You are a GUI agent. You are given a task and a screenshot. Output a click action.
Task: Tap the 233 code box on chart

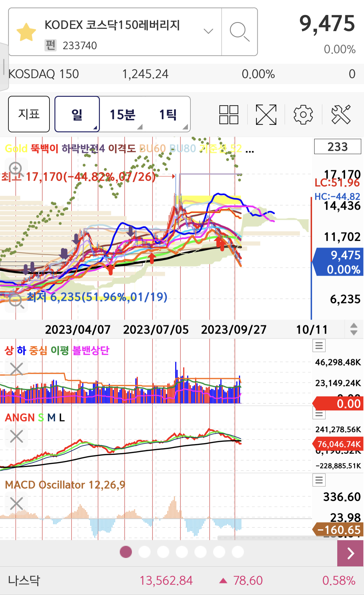(x=338, y=147)
